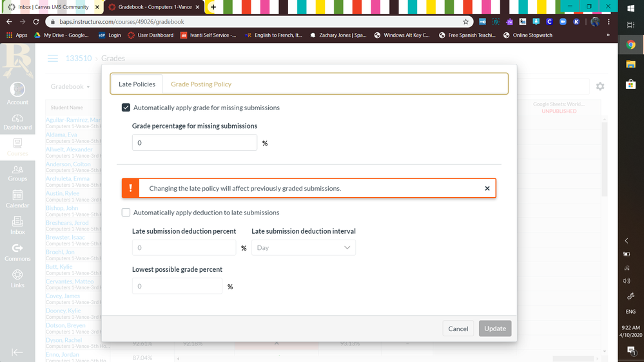Open the Groups icon in sidebar
This screenshot has height=362, width=644.
point(17,171)
